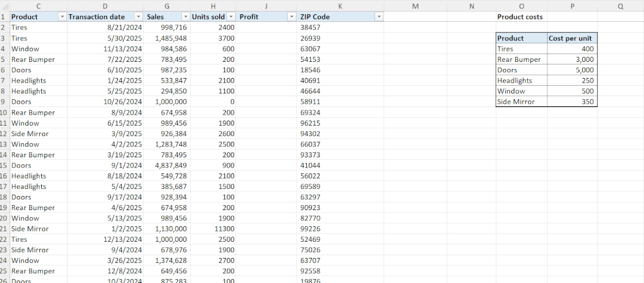Click Headlights cost value 250

(572, 81)
